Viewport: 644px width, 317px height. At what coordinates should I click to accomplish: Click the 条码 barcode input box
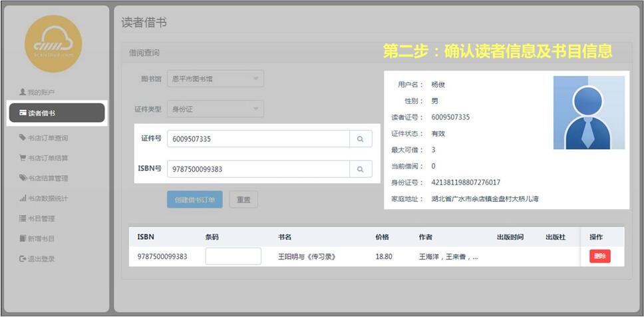tap(233, 256)
